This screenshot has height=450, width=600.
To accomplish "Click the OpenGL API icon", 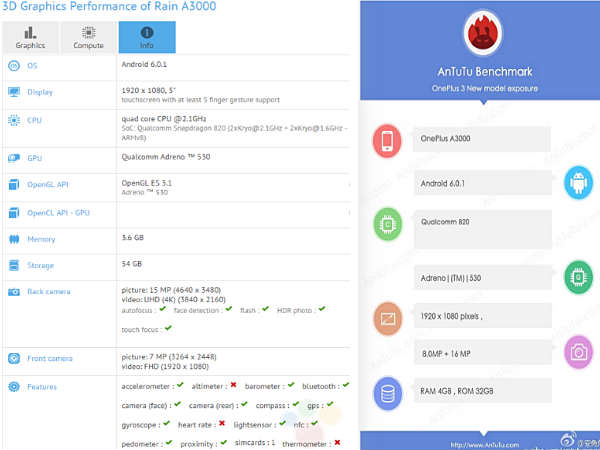I will (x=14, y=184).
